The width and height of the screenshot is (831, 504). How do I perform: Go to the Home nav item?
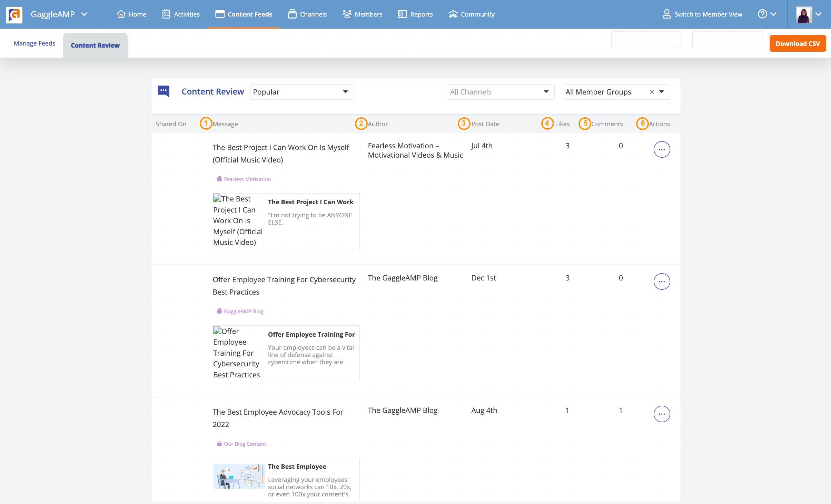point(131,14)
